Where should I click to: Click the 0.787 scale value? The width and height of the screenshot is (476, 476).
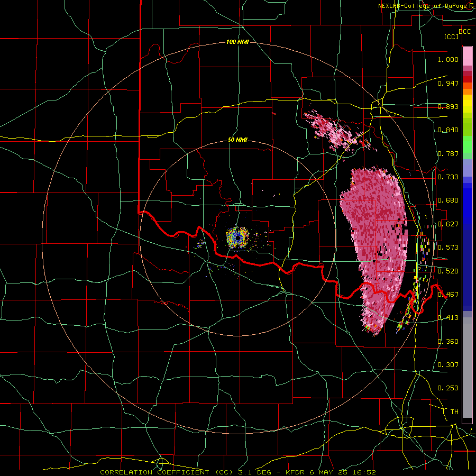[448, 153]
